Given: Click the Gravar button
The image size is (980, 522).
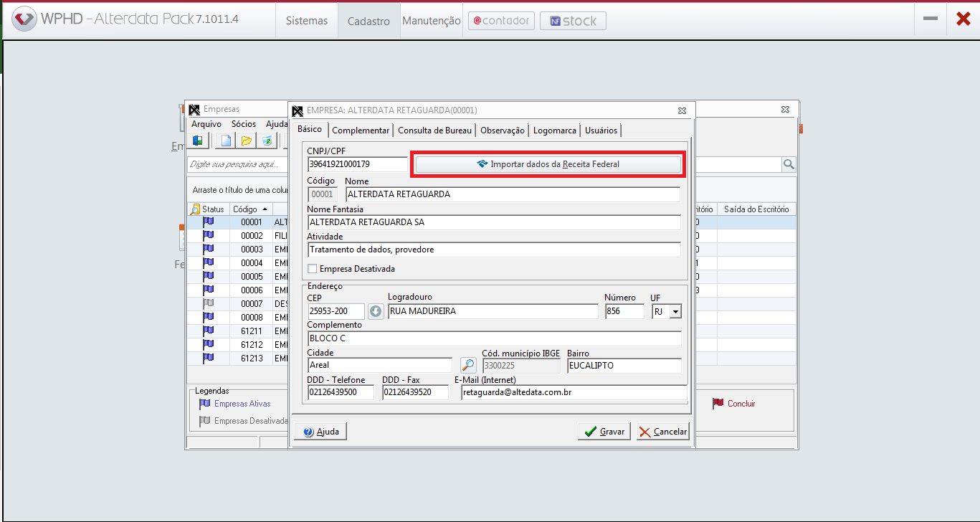Looking at the screenshot, I should pyautogui.click(x=604, y=432).
